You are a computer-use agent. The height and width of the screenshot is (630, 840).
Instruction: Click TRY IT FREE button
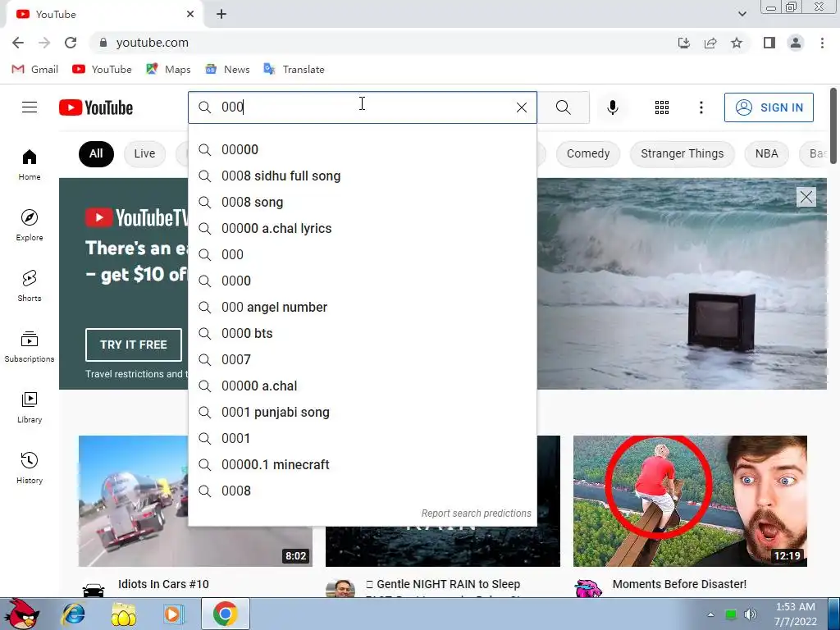click(134, 345)
